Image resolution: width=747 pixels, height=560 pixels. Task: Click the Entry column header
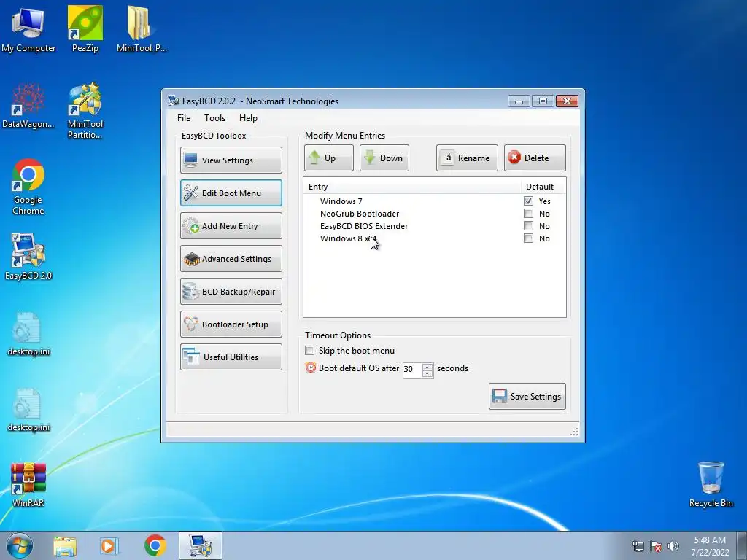coord(412,187)
